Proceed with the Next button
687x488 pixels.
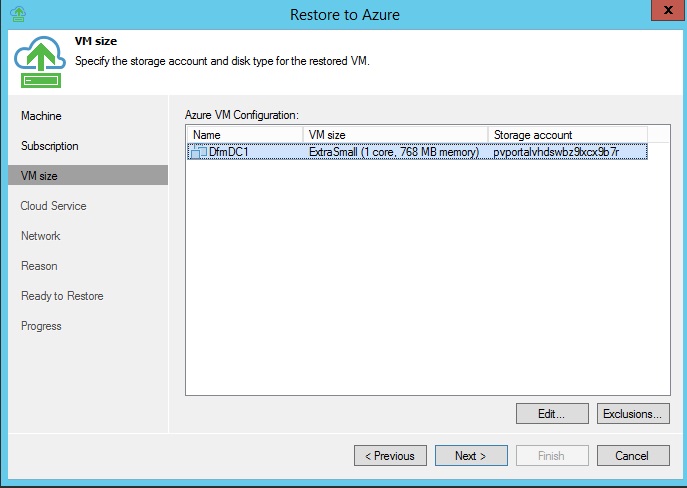[471, 456]
